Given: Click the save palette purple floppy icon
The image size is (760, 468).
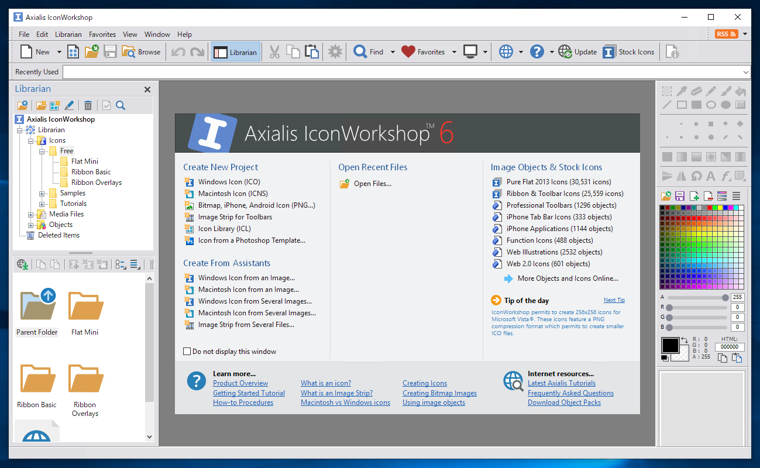Looking at the screenshot, I should pos(680,196).
